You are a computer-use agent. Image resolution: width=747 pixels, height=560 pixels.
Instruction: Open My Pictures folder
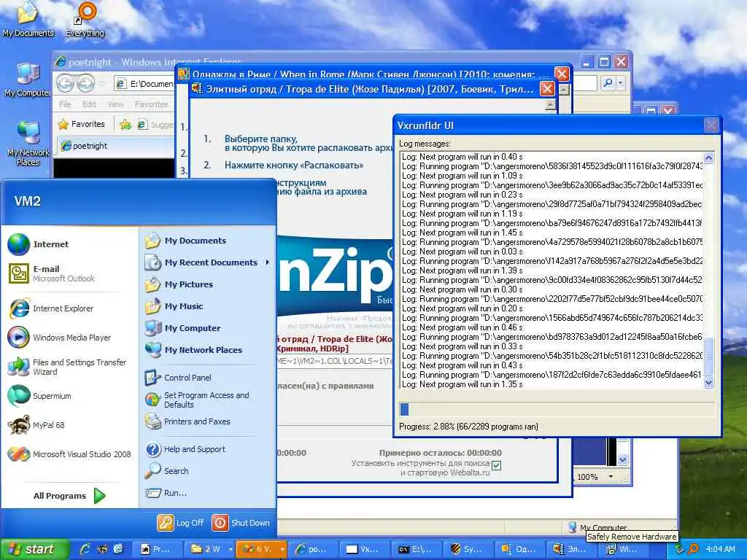coord(179,285)
